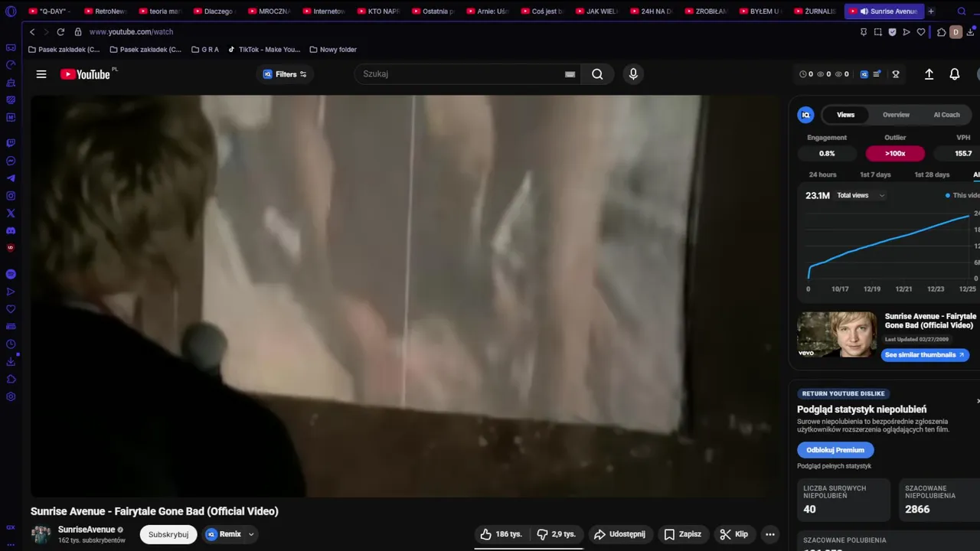Open the SunriseAvenue channel name
Screen dimensions: 980x551
point(87,530)
